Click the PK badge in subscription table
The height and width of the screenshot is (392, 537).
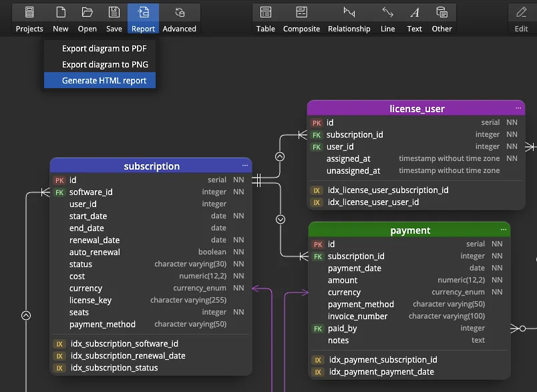point(59,180)
